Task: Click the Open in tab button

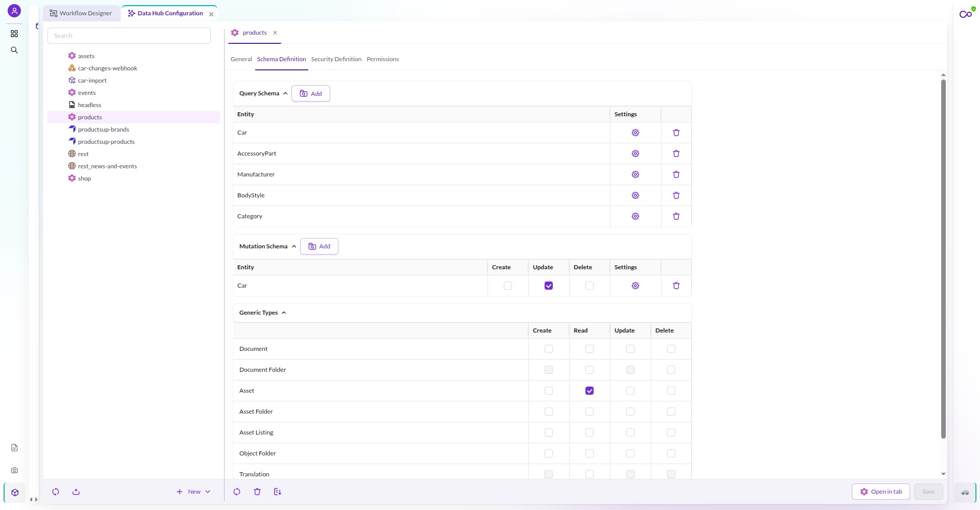Action: pos(881,492)
